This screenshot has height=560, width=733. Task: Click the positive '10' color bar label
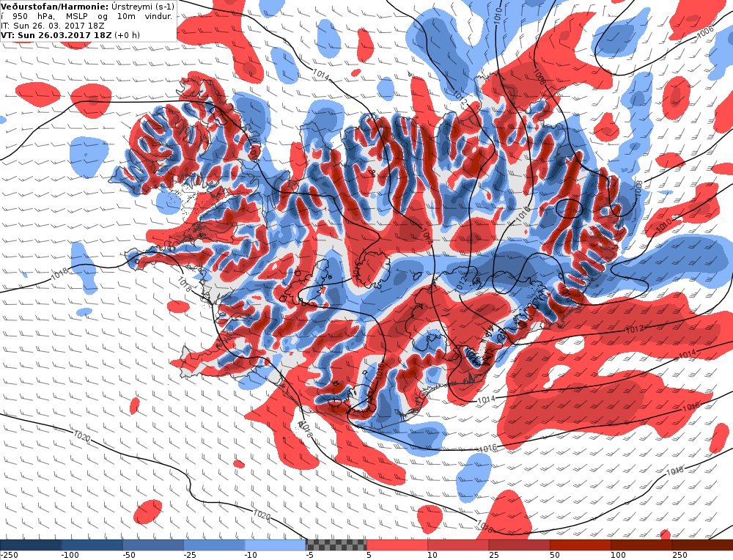coord(432,556)
